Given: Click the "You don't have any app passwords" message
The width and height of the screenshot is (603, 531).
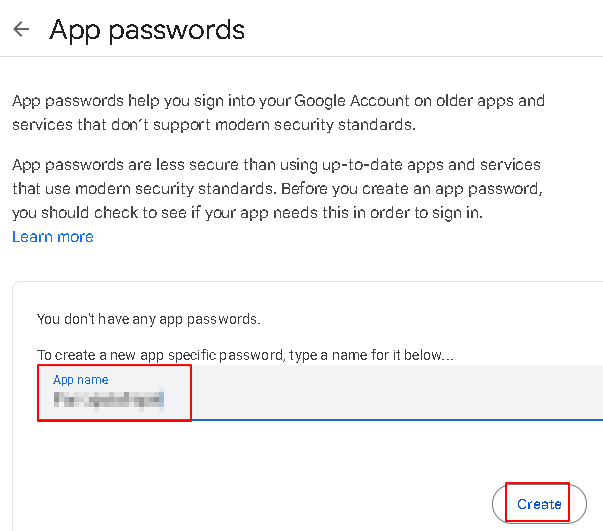Looking at the screenshot, I should (x=148, y=320).
